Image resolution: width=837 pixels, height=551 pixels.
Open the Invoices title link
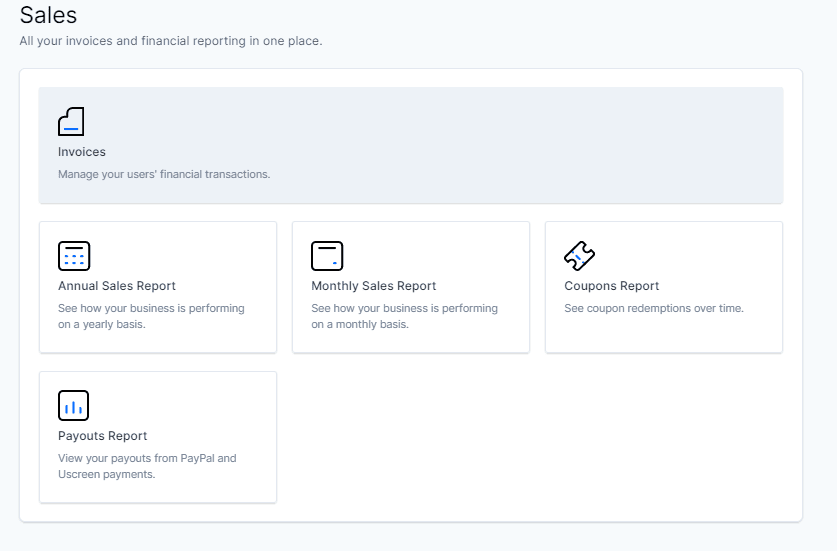[x=82, y=152]
